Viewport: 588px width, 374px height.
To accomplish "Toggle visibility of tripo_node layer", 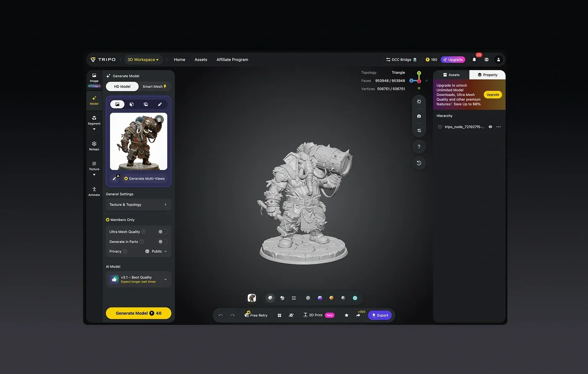I will [x=490, y=127].
